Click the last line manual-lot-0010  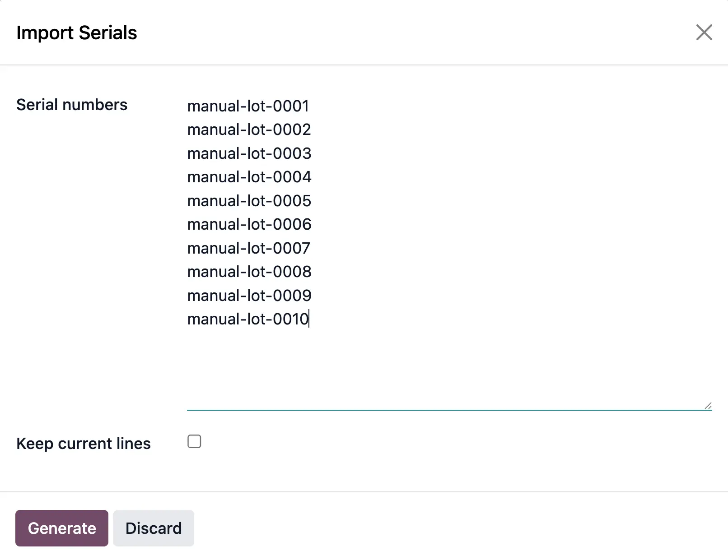[247, 319]
